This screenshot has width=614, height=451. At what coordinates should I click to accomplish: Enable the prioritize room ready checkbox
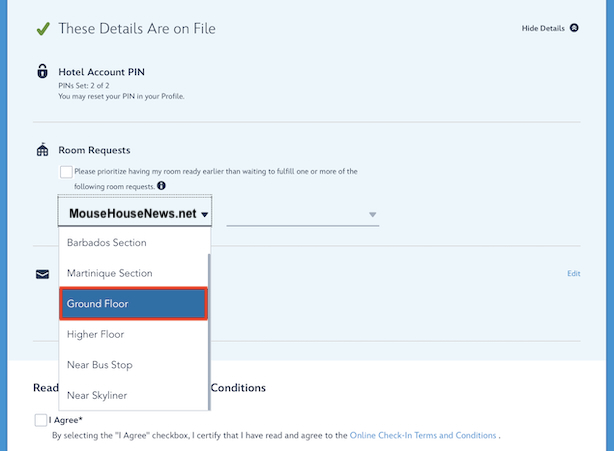tap(66, 172)
